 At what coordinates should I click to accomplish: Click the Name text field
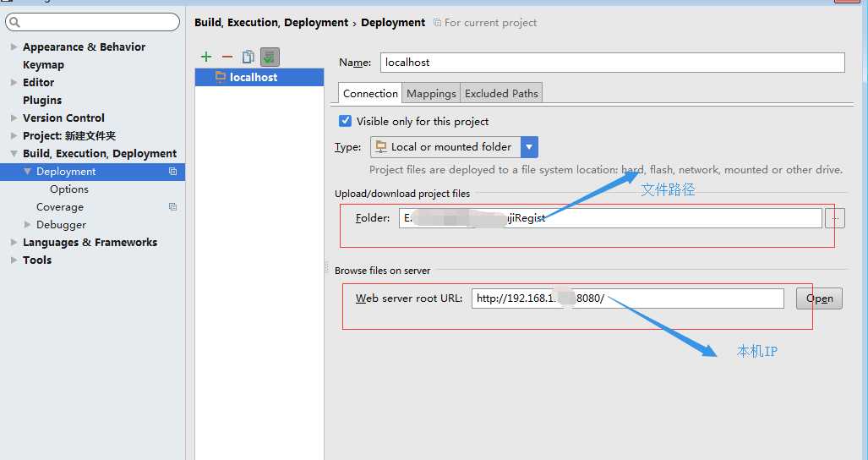pyautogui.click(x=612, y=63)
